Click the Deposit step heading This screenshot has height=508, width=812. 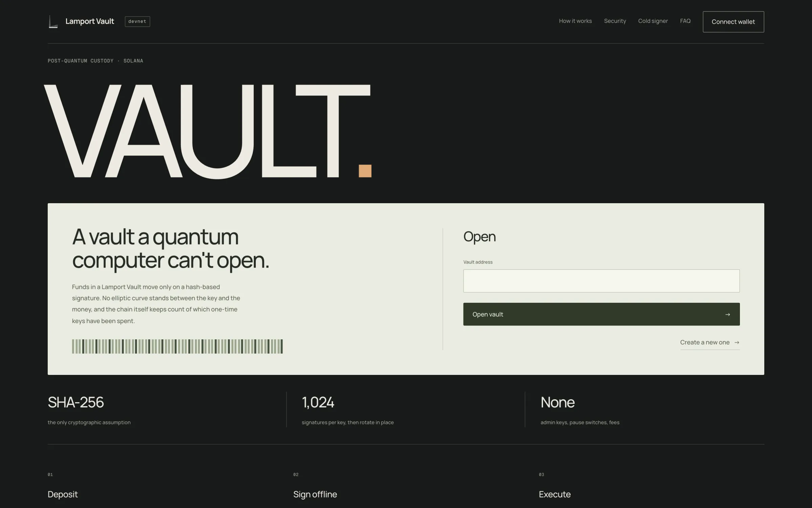coord(63,494)
